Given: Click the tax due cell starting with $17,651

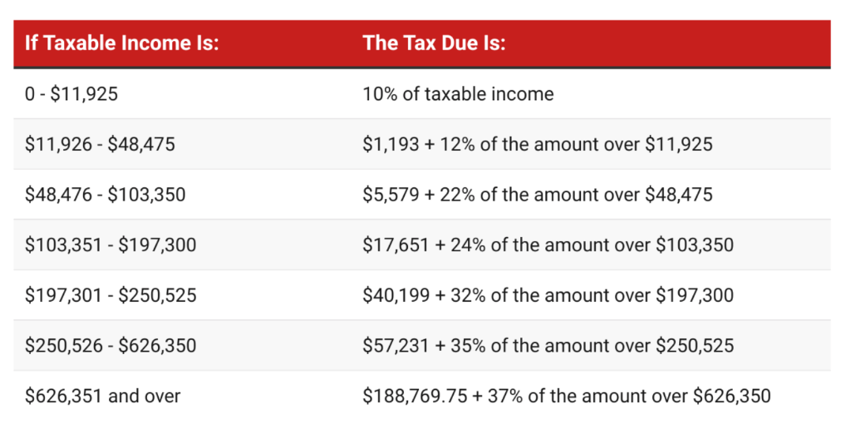Looking at the screenshot, I should tap(548, 245).
